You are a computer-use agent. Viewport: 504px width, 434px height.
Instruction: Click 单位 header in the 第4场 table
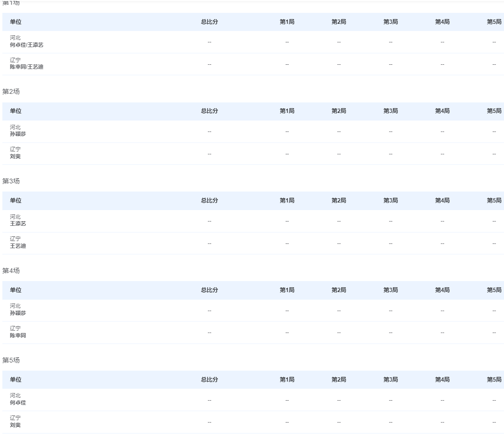(x=15, y=290)
